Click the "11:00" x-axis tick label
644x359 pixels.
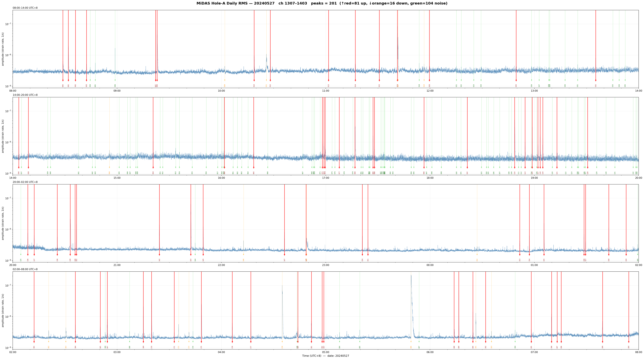point(326,91)
